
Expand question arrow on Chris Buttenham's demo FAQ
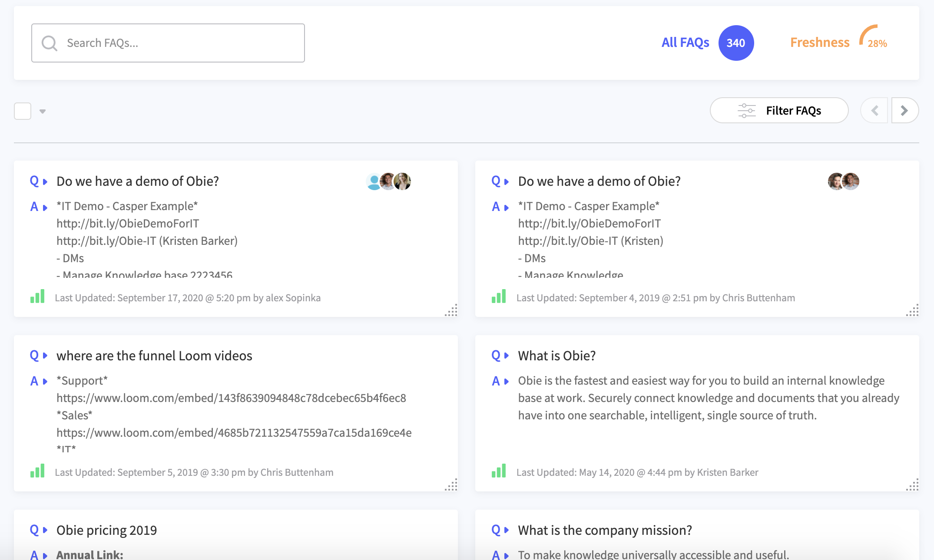coord(507,182)
